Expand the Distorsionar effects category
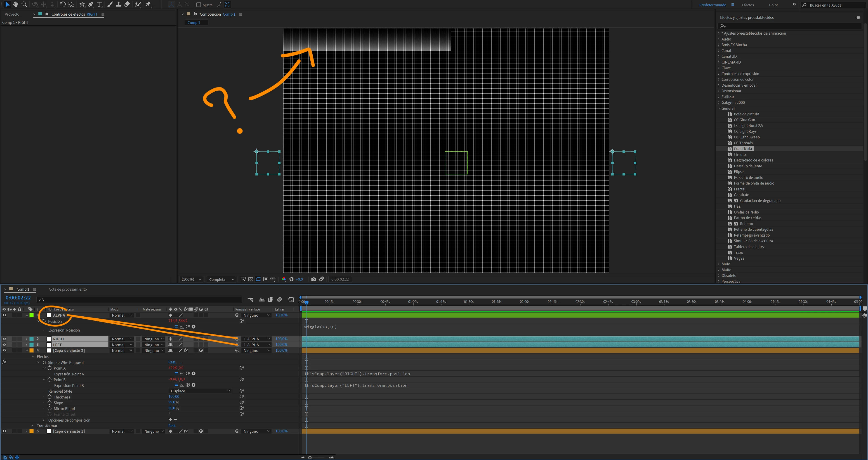Screen dimensions: 868x460 (719, 91)
